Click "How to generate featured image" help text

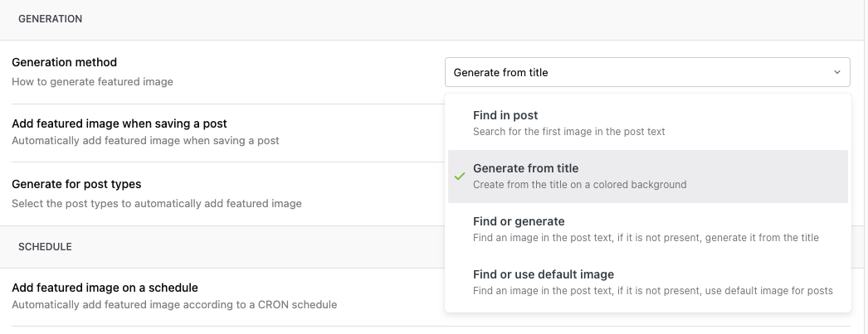92,82
